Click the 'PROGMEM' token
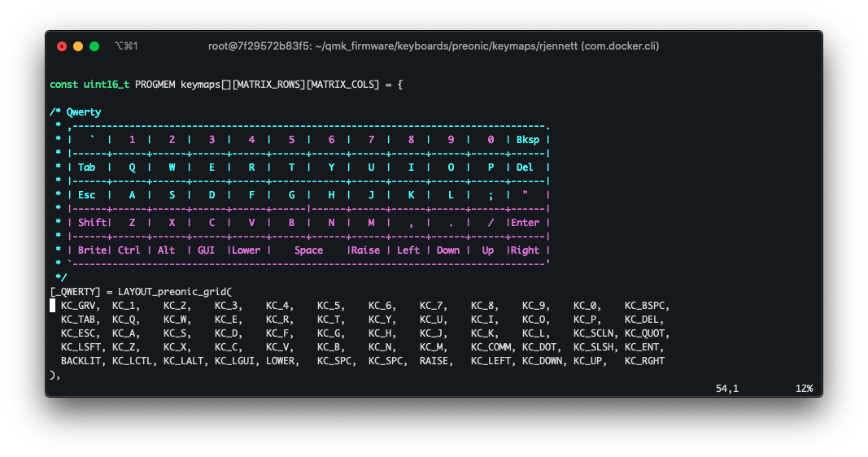The image size is (868, 457). [x=155, y=85]
